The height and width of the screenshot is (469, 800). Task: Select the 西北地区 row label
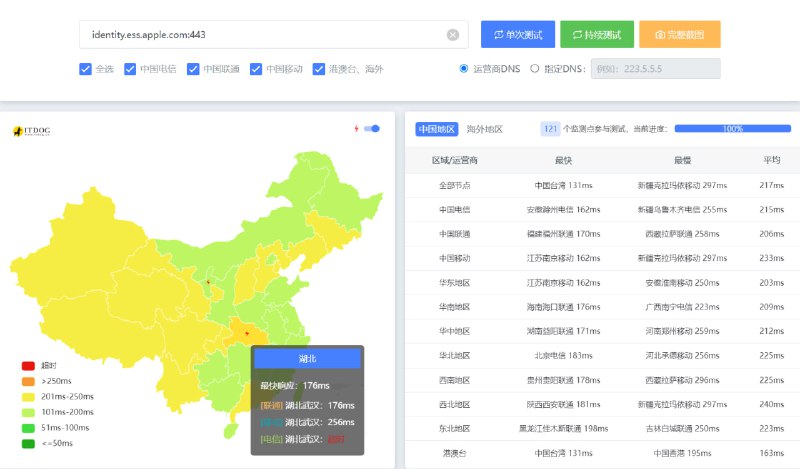(x=455, y=404)
